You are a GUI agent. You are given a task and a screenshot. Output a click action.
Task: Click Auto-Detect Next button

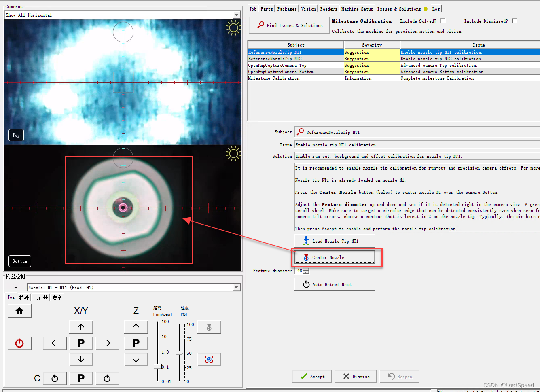pos(335,284)
